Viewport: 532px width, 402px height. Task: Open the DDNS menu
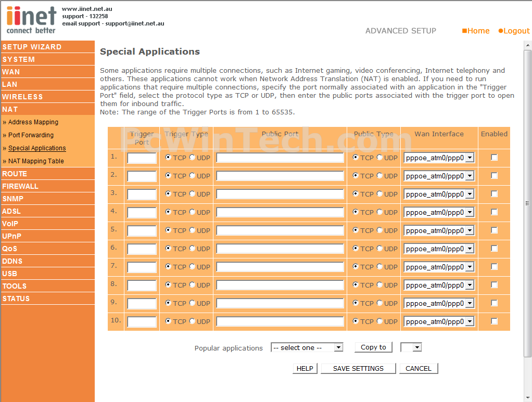point(47,262)
